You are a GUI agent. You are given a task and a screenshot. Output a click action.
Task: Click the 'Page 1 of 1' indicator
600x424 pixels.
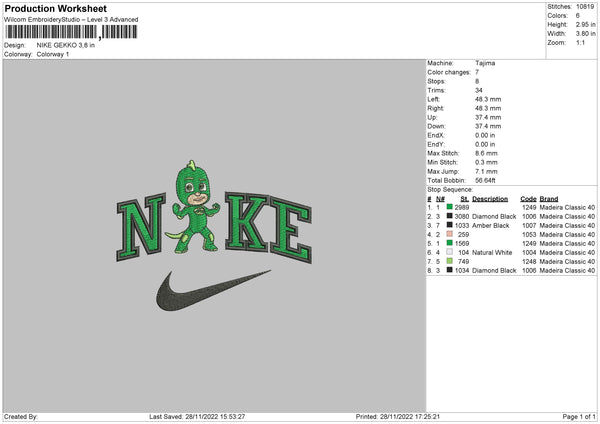coord(579,416)
